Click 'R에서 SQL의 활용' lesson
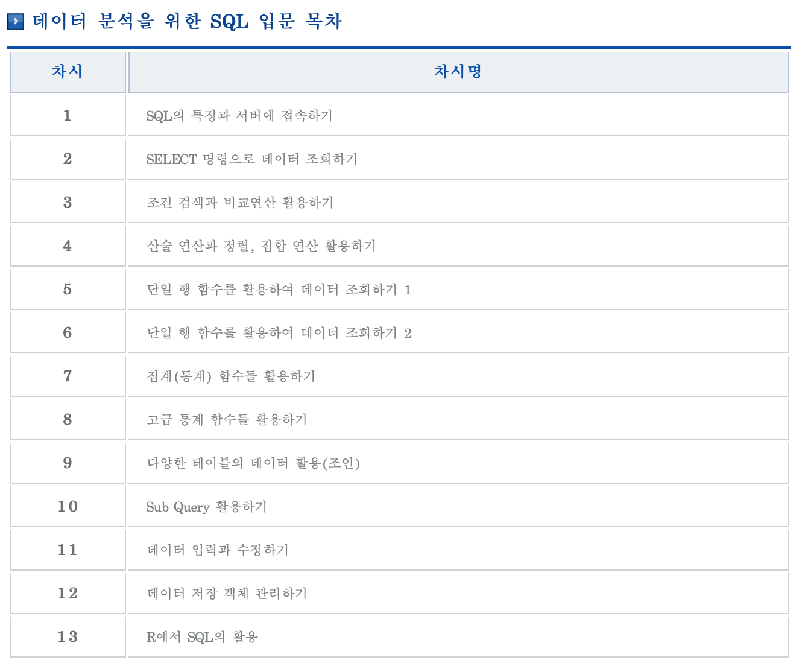 click(202, 637)
